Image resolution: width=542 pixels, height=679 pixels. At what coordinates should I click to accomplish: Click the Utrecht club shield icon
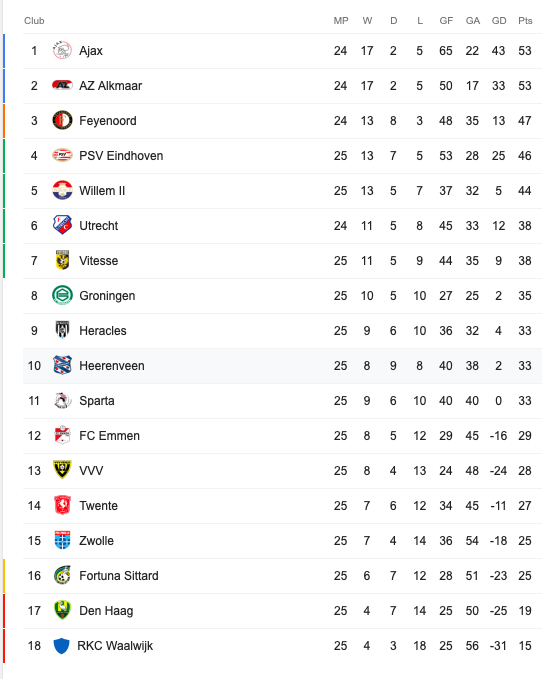62,225
